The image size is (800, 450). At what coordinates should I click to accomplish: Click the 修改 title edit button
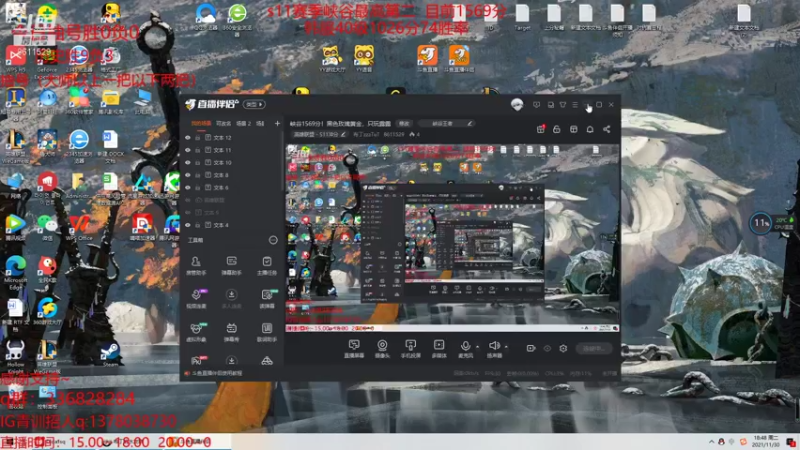[404, 123]
